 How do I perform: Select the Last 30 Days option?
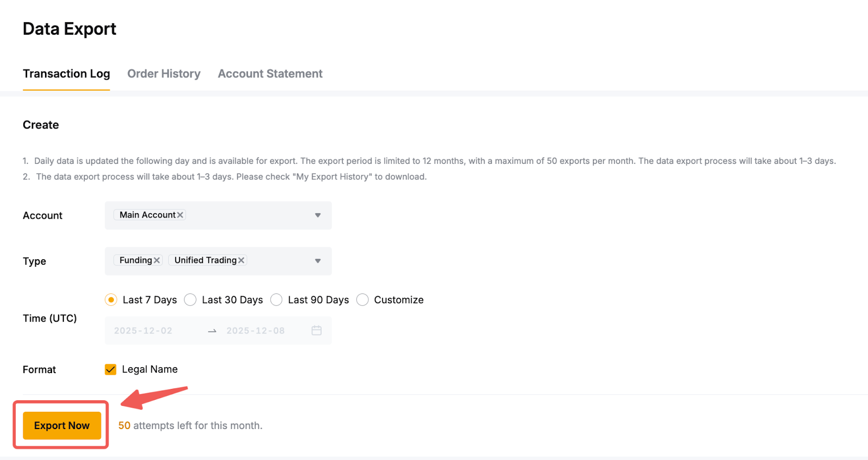point(190,300)
